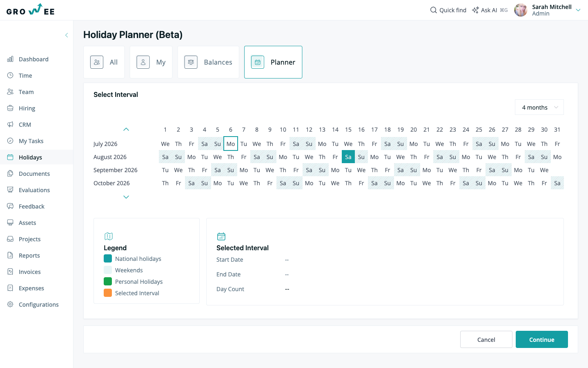Viewport: 588px width, 368px height.
Task: Click the Projects icon in sidebar
Action: point(10,239)
